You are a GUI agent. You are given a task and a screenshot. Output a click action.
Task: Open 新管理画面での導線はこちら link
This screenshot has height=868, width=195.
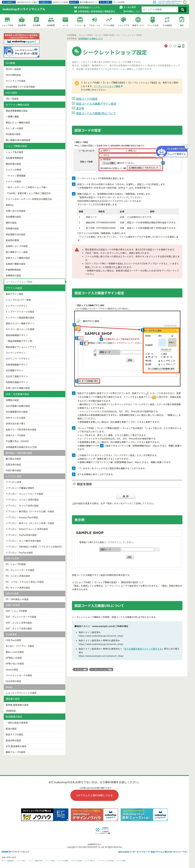pyautogui.click(x=90, y=39)
